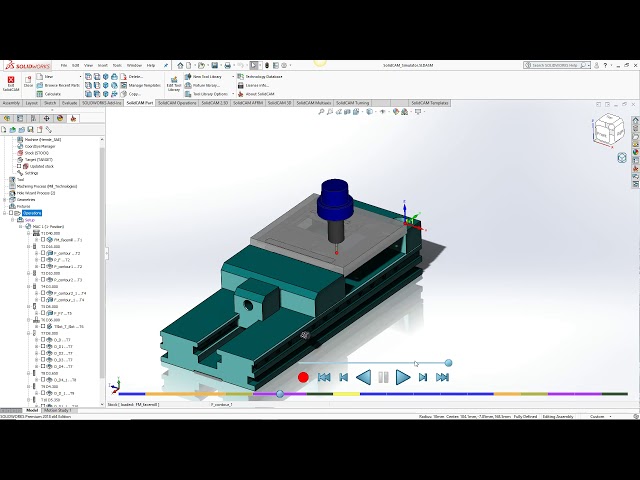Step to the next operation

(x=423, y=377)
